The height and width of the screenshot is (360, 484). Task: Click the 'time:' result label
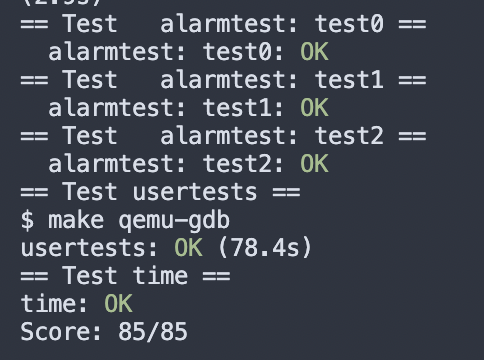click(x=54, y=304)
